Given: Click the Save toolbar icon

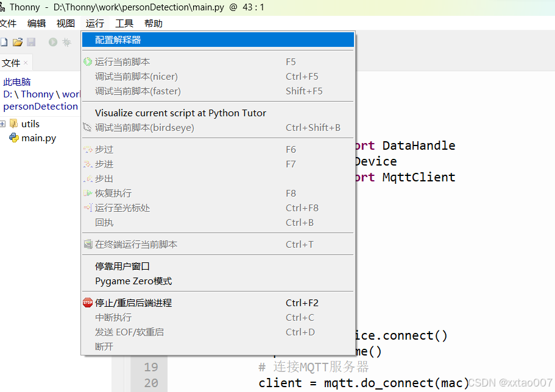Looking at the screenshot, I should (x=32, y=41).
